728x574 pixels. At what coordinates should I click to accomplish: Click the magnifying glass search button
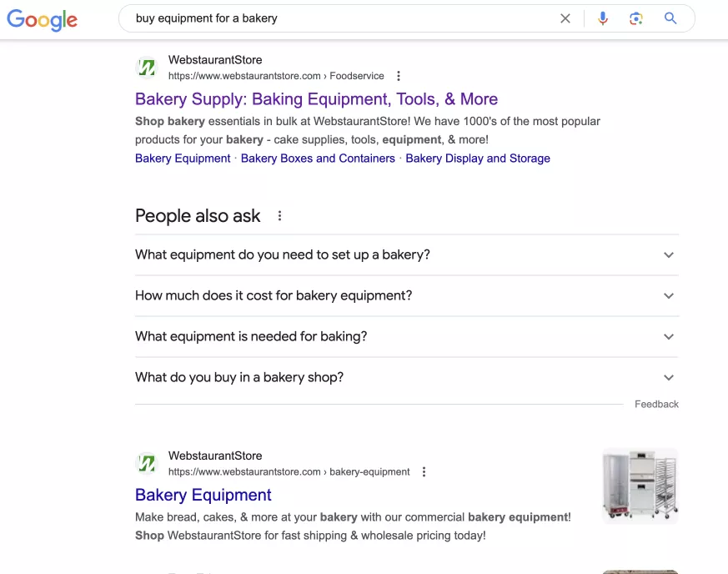(670, 18)
